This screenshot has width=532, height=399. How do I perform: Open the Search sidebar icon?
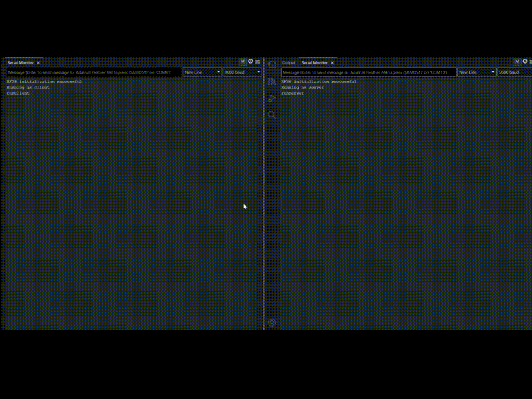coord(272,115)
